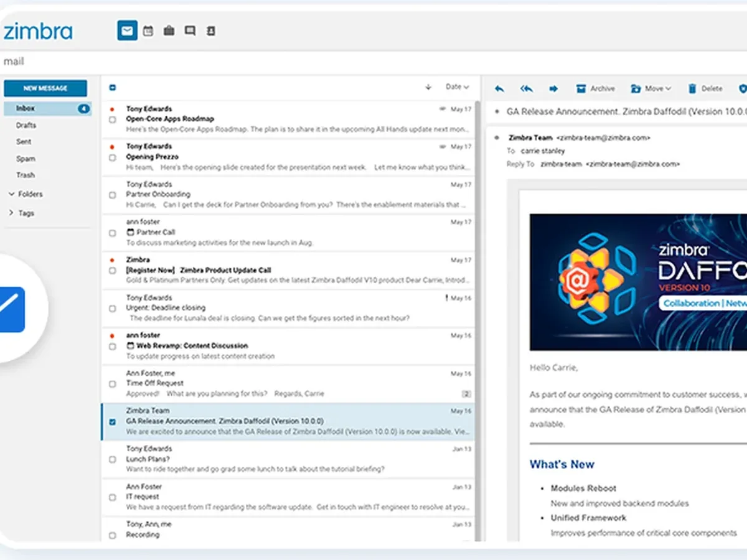Mark the IT request email checkbox
The height and width of the screenshot is (560, 747).
(113, 497)
